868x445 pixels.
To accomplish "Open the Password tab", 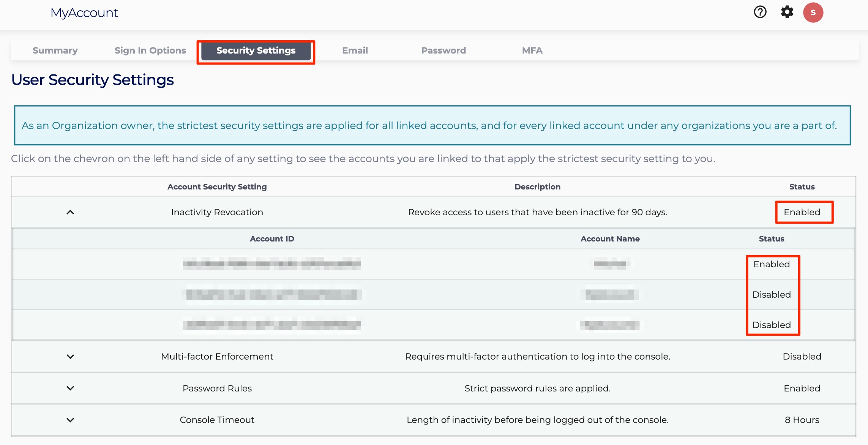I will [443, 50].
